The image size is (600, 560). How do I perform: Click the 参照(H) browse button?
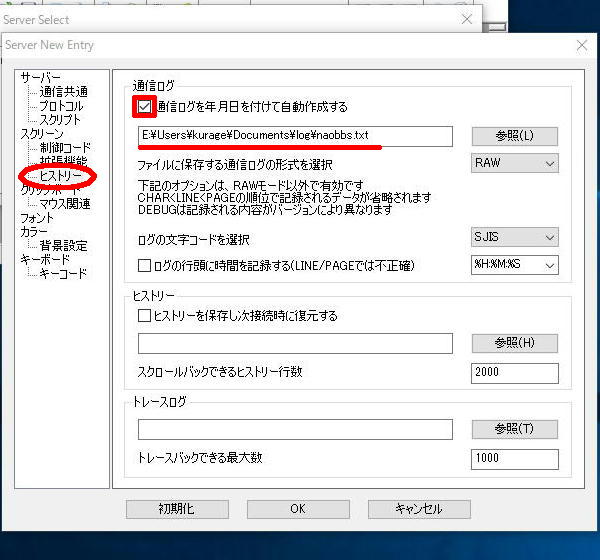coord(515,343)
